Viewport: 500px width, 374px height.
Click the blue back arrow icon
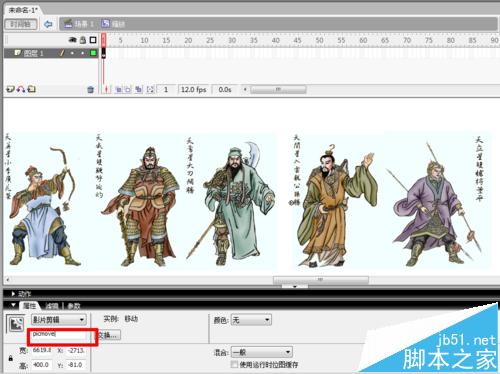click(48, 24)
